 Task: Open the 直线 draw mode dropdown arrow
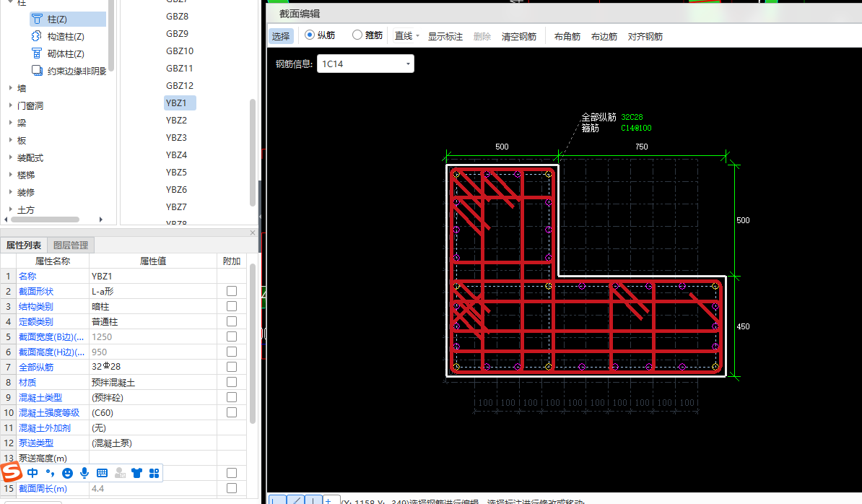point(418,36)
